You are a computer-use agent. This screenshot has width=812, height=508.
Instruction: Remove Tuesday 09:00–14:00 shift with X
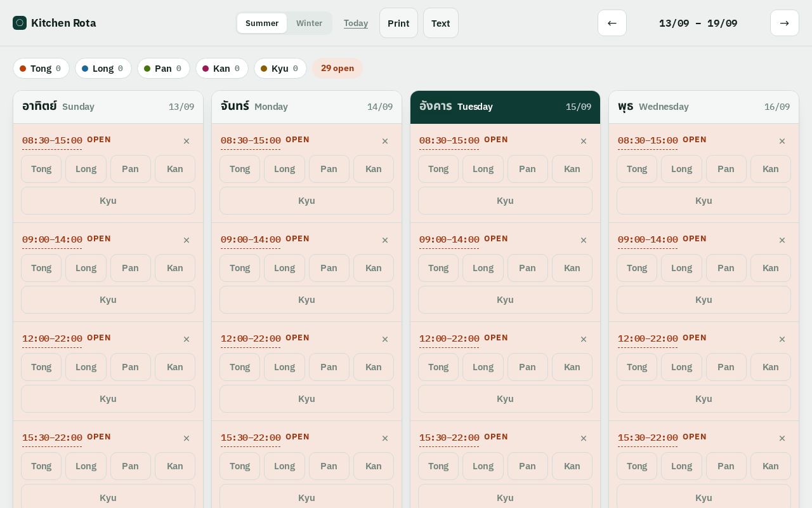tap(584, 240)
